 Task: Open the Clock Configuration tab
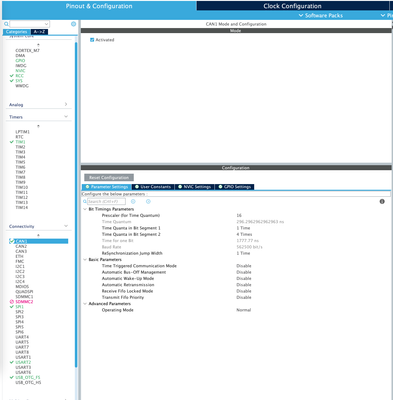(292, 6)
